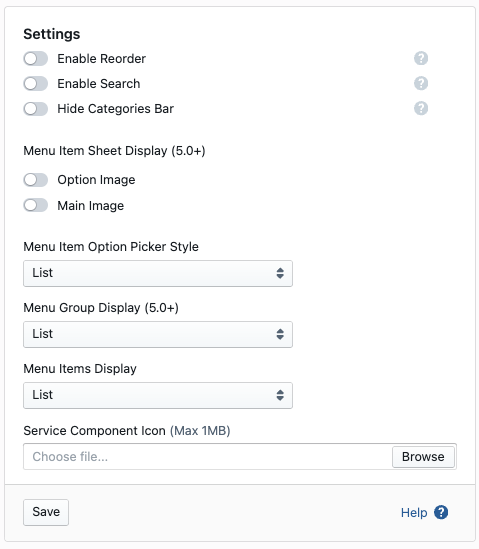This screenshot has height=549, width=479.
Task: Toggle Enable Reorder switch
Action: pos(36,58)
